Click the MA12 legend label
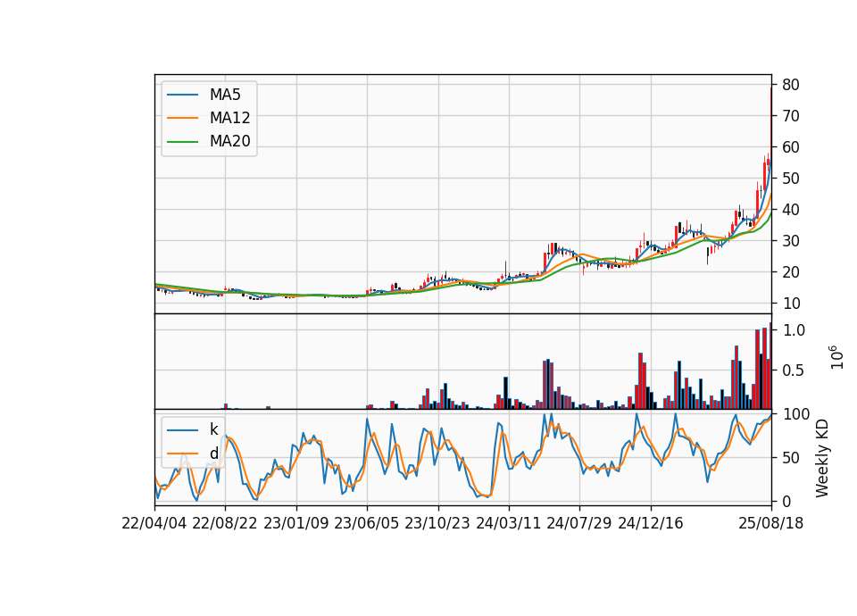This screenshot has height=616, width=857. click(x=229, y=118)
